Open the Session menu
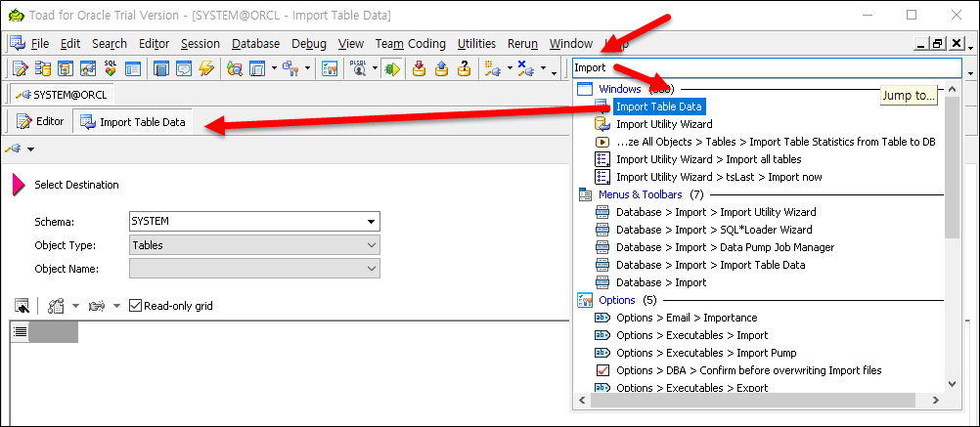The width and height of the screenshot is (980, 427). tap(200, 44)
